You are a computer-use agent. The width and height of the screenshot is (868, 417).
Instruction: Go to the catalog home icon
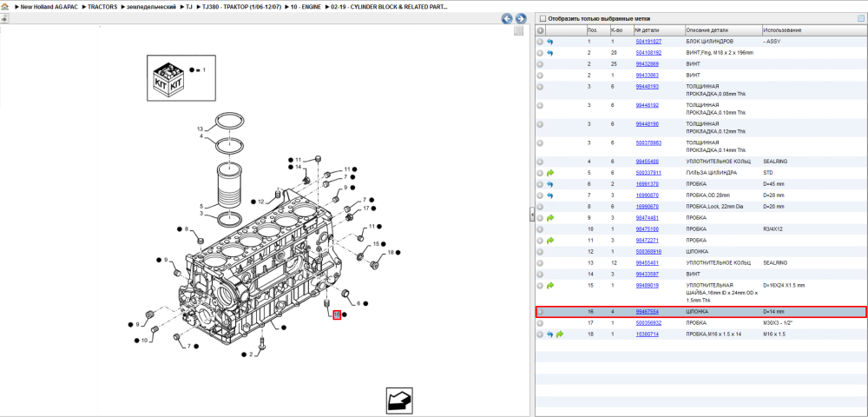click(x=4, y=8)
